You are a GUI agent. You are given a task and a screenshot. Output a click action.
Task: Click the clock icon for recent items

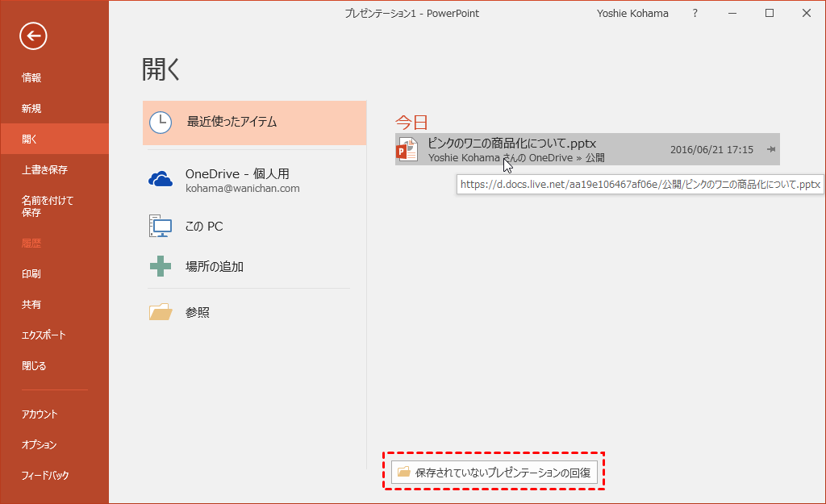point(161,122)
